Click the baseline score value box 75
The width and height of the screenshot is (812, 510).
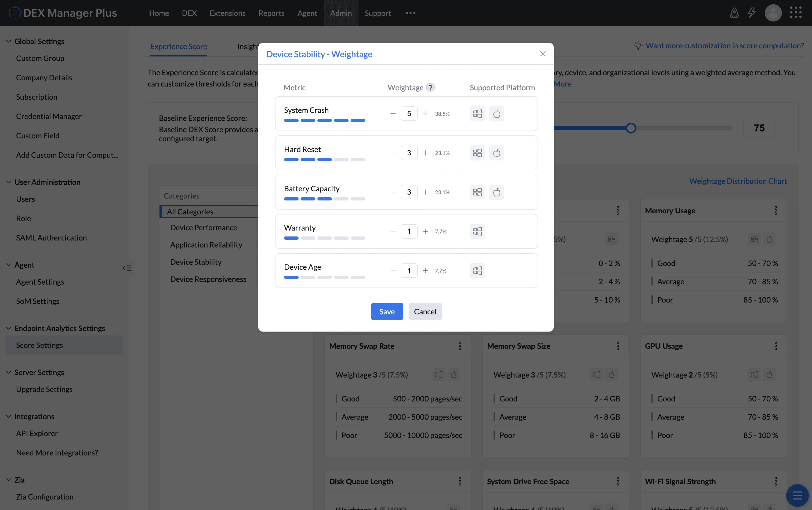click(x=759, y=128)
